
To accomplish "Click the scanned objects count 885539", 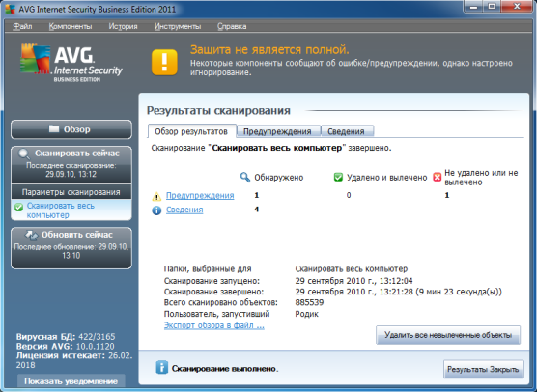I will click(309, 302).
